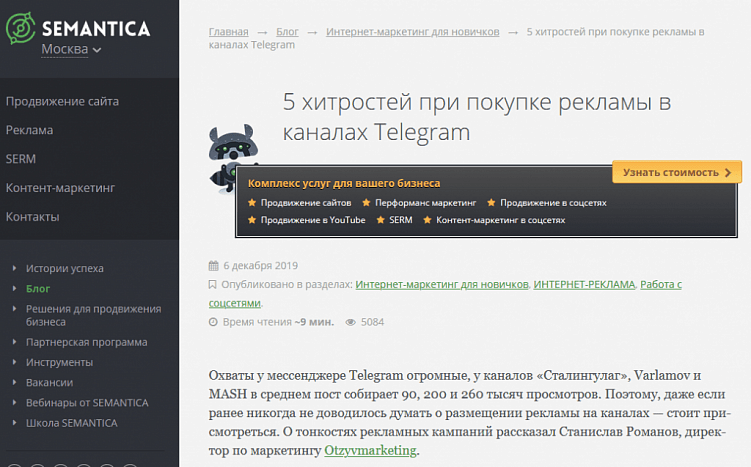
Task: Go to Блог breadcrumb link
Action: click(x=287, y=32)
